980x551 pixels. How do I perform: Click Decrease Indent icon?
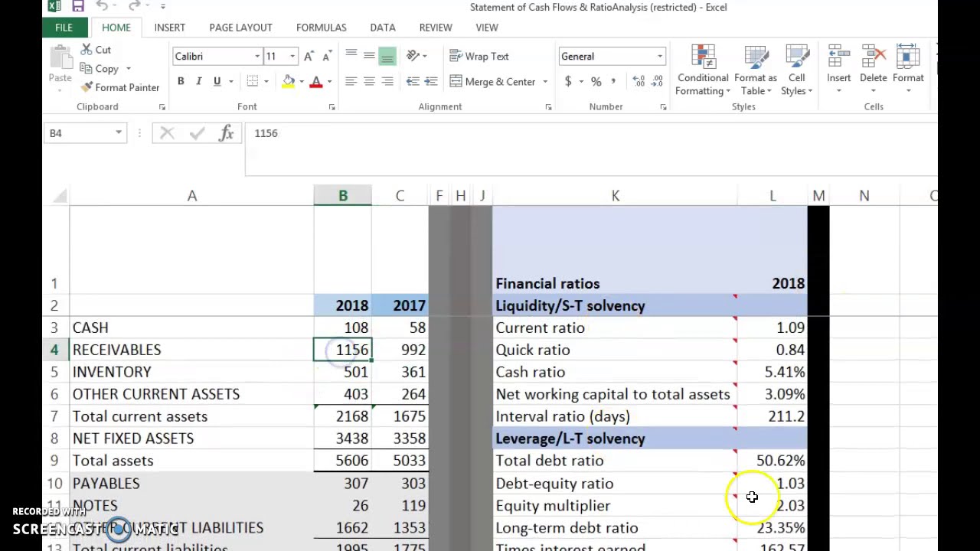(413, 81)
